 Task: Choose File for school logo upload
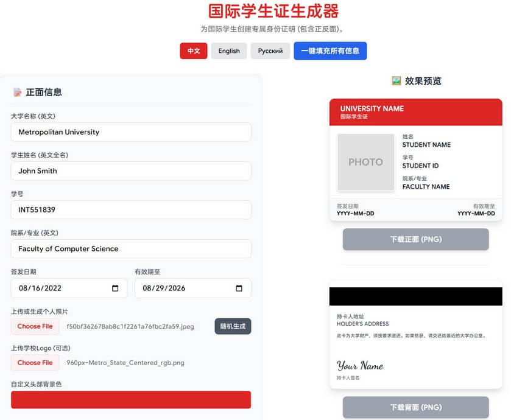[x=35, y=363]
